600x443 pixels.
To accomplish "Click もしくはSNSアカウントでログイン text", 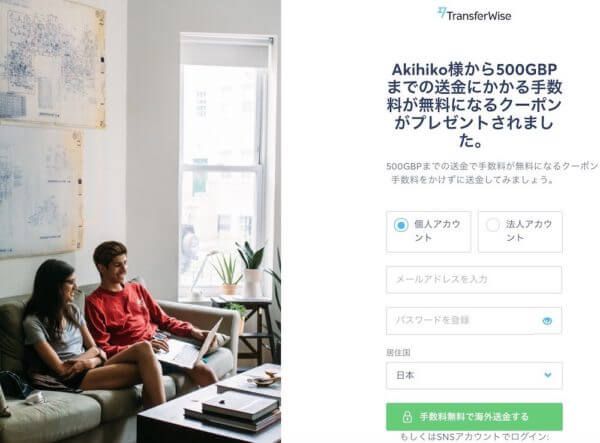I will [474, 436].
